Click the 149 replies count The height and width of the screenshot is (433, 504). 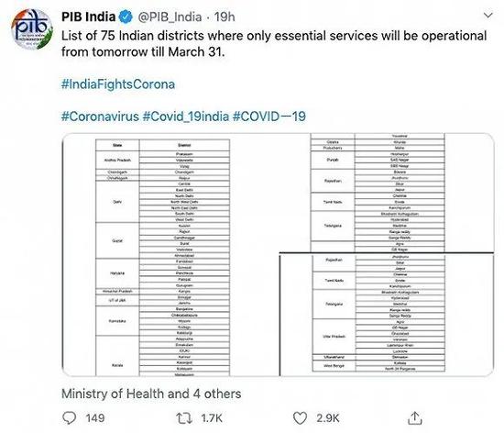95,418
